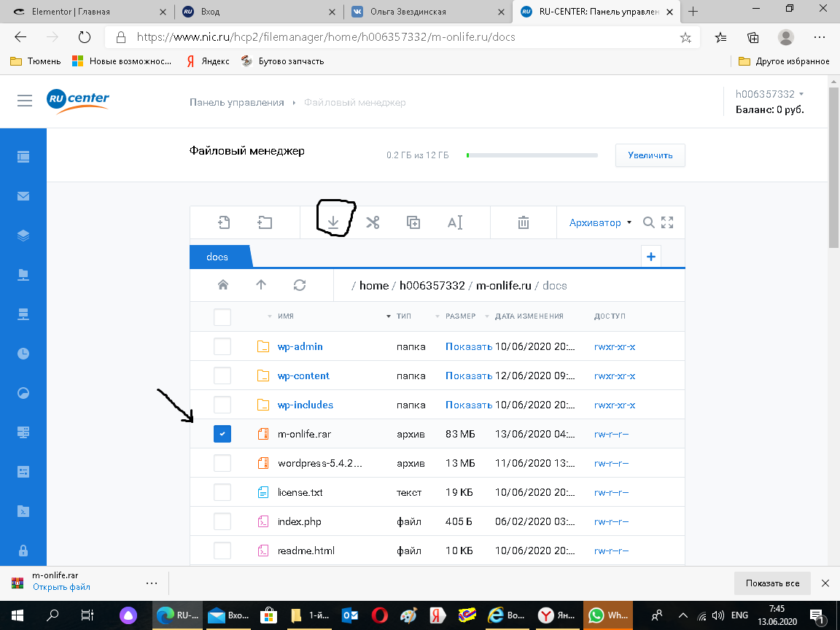Image resolution: width=840 pixels, height=630 pixels.
Task: Check the index.php checkbox
Action: pyautogui.click(x=222, y=521)
